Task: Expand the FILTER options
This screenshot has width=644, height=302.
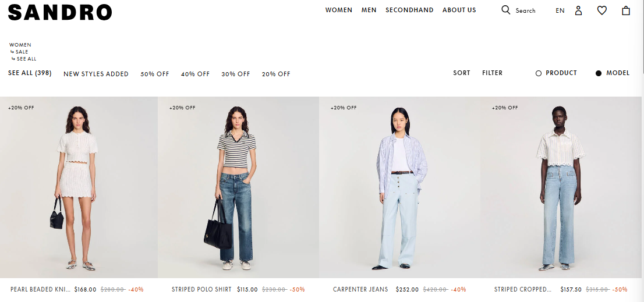Action: [492, 73]
